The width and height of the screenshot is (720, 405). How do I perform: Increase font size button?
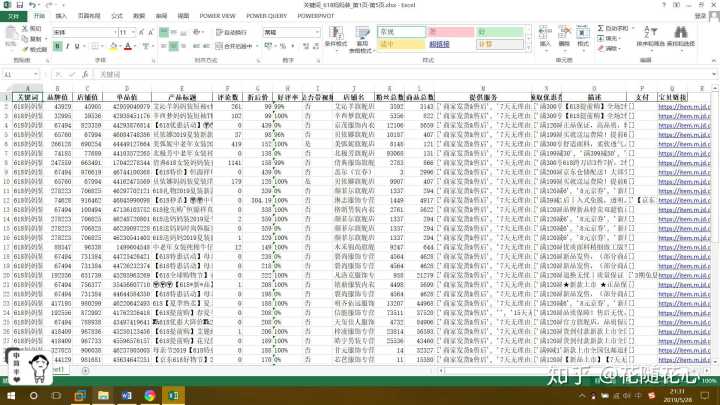click(x=141, y=32)
